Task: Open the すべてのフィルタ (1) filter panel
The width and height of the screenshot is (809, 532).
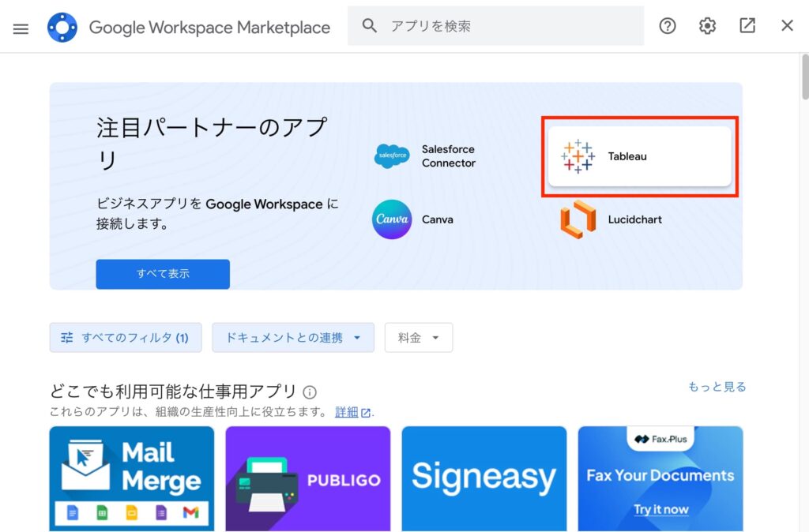Action: point(126,338)
